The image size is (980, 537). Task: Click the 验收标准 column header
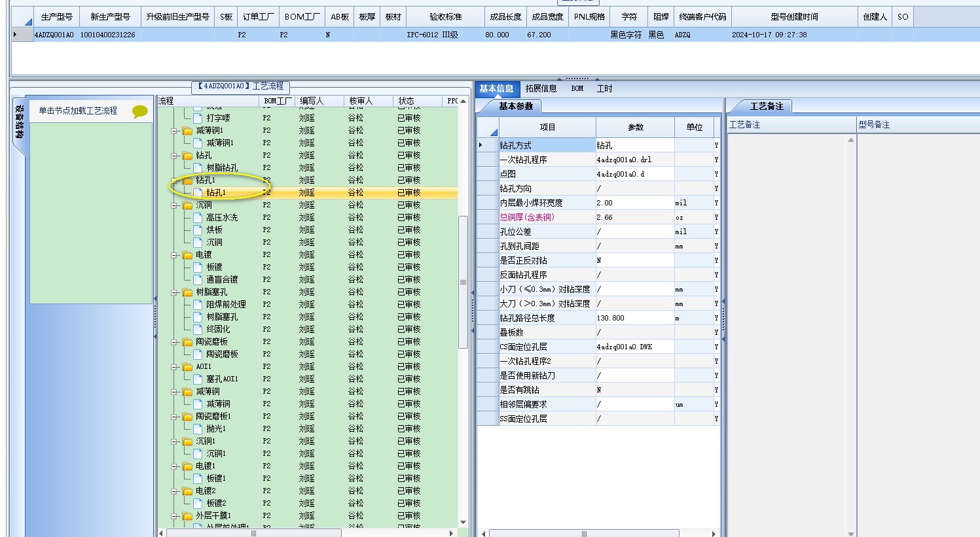[445, 17]
